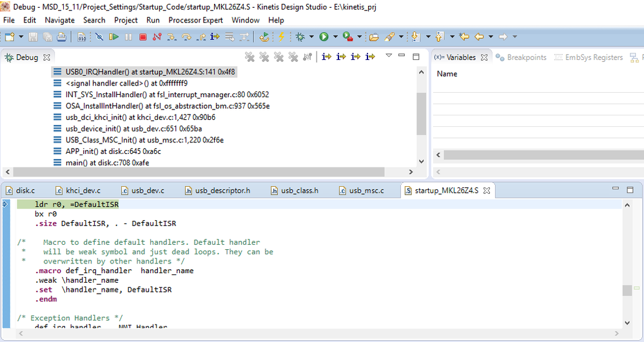Switch to usb_descriptor.h editor tab
This screenshot has width=644, height=342.
click(x=217, y=191)
